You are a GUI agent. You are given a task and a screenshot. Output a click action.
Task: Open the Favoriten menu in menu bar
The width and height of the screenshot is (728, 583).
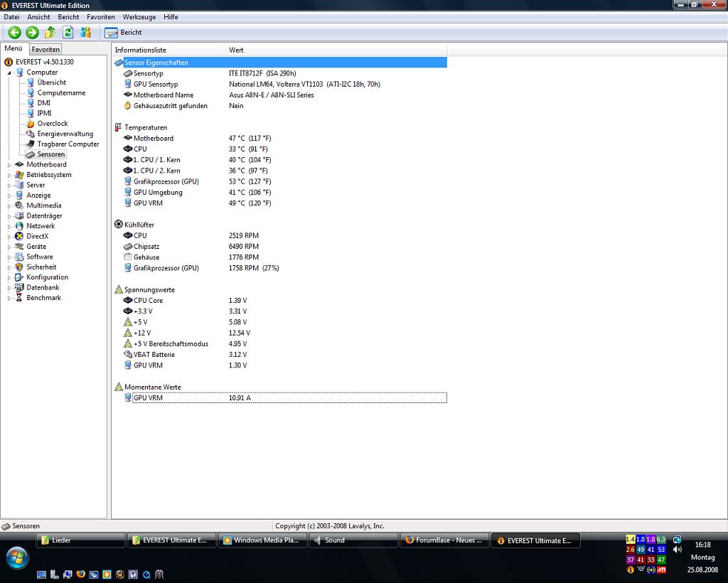[x=101, y=17]
